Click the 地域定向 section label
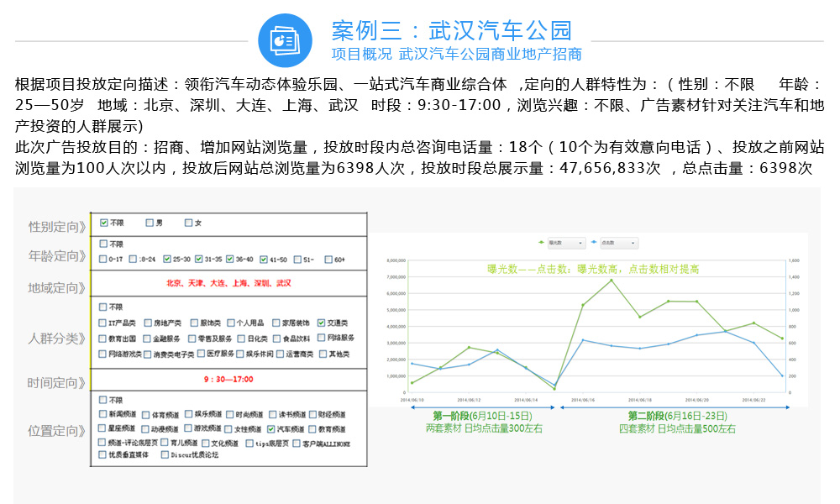 tap(55, 288)
